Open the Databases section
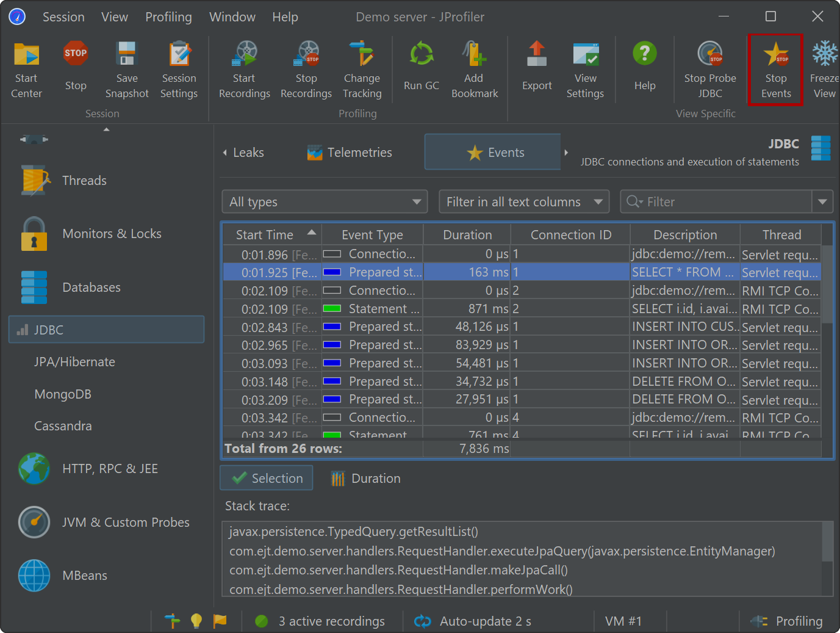The height and width of the screenshot is (633, 840). (x=71, y=288)
